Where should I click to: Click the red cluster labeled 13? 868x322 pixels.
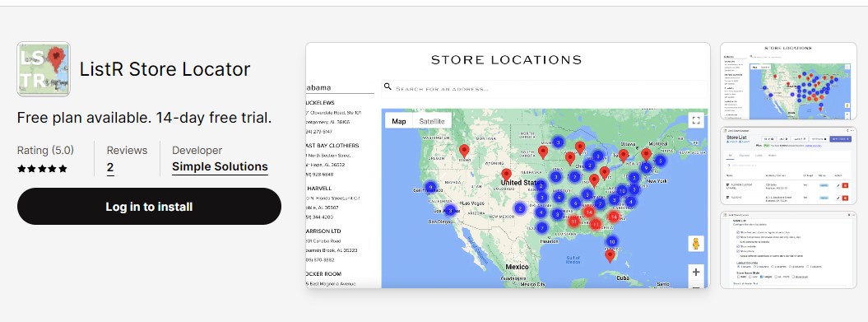point(596,225)
